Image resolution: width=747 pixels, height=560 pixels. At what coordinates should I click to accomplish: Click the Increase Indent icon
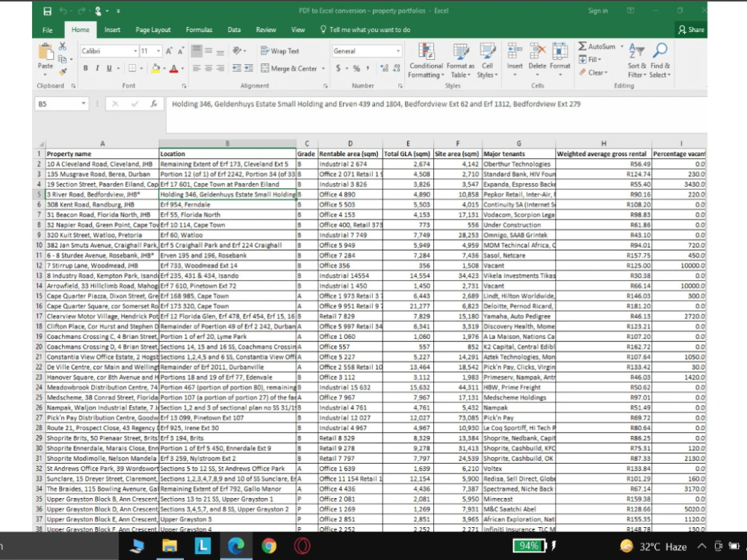point(249,69)
